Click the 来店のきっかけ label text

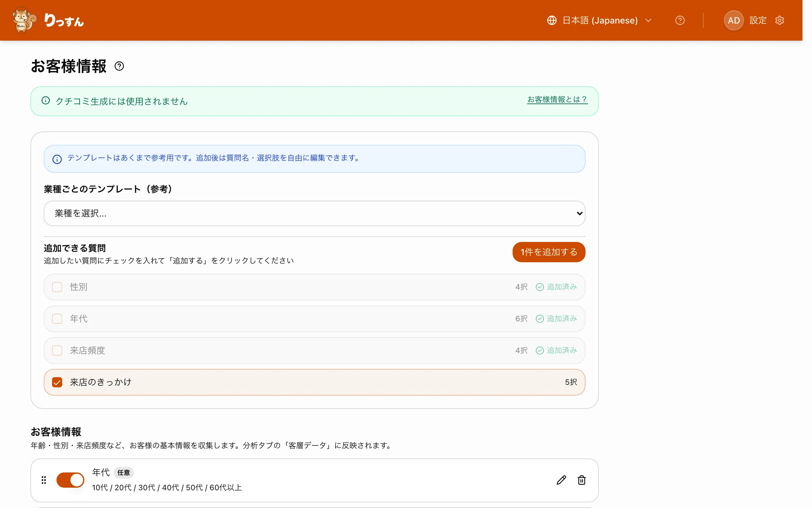[x=100, y=382]
